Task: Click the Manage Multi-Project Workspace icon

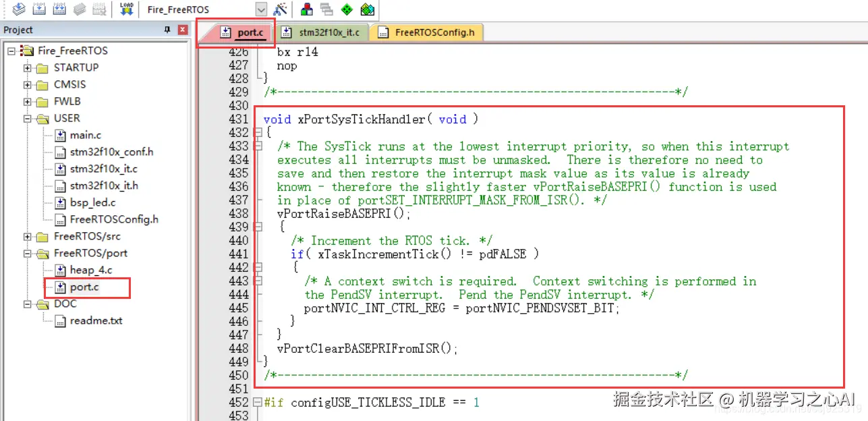Action: pos(327,9)
